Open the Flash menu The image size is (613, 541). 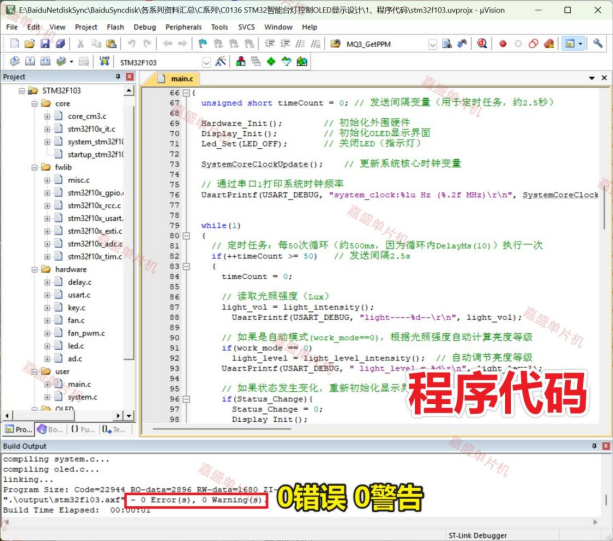tap(115, 27)
